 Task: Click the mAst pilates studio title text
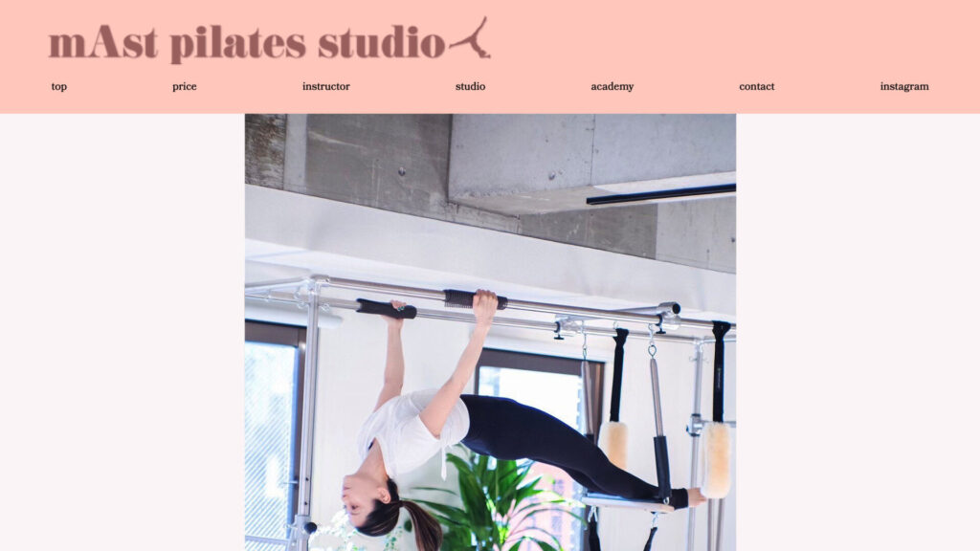click(x=247, y=43)
